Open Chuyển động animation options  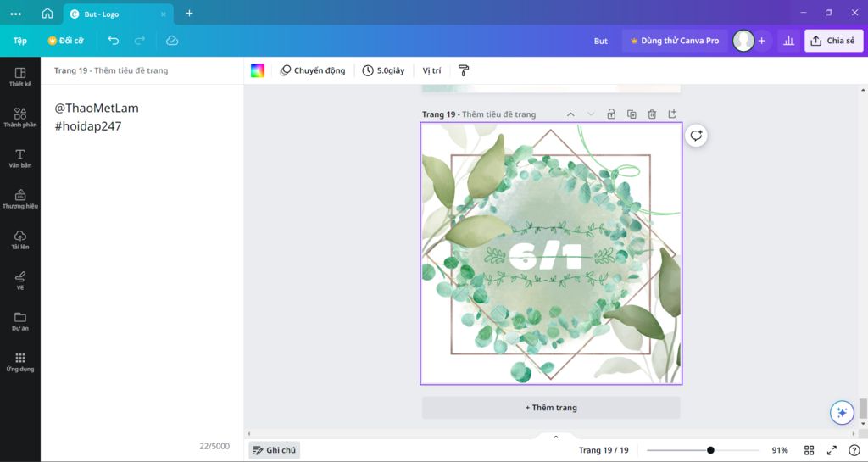[x=313, y=70]
